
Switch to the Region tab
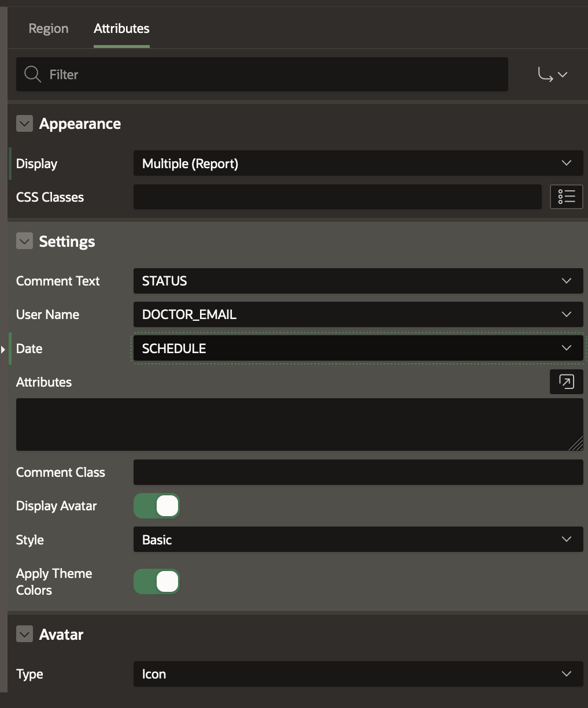(x=49, y=29)
